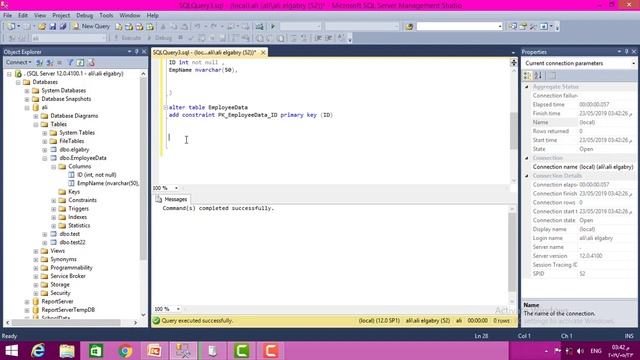Click the query editor vertical scrollbar

pos(514,131)
